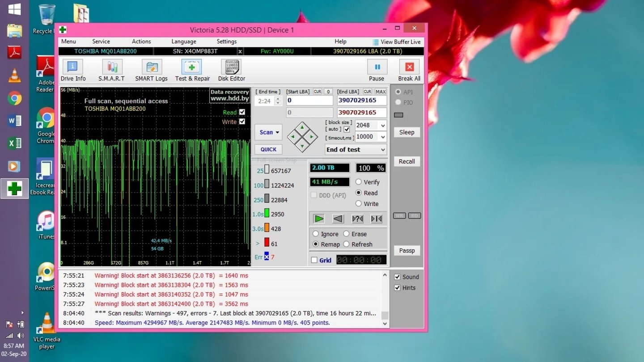The height and width of the screenshot is (362, 644).
Task: Click the Passp button
Action: (x=407, y=250)
